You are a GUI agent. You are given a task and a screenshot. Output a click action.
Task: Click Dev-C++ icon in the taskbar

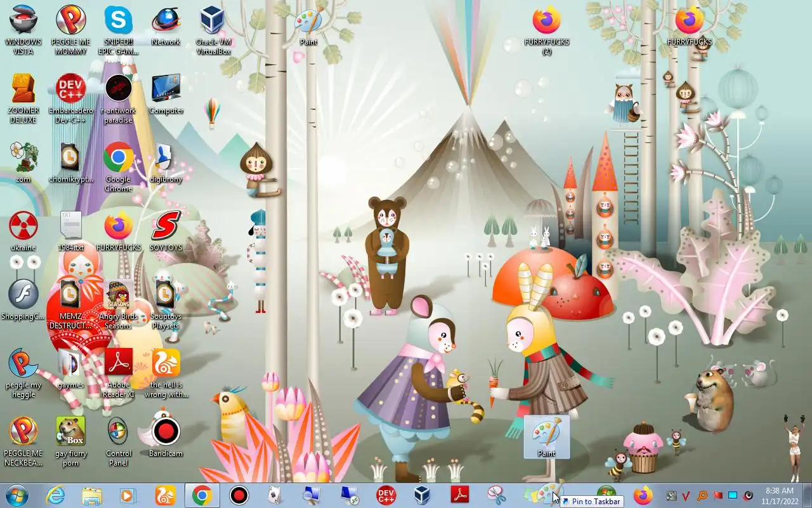[386, 495]
